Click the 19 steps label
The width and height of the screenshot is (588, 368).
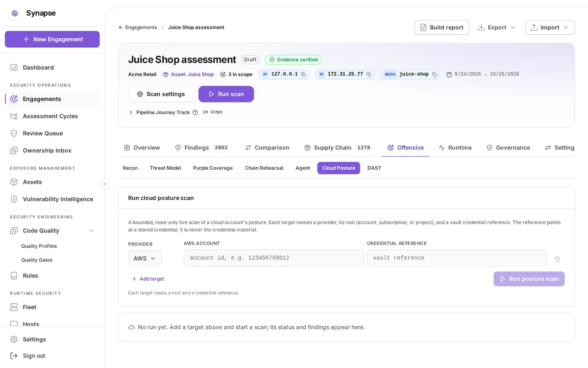(213, 112)
